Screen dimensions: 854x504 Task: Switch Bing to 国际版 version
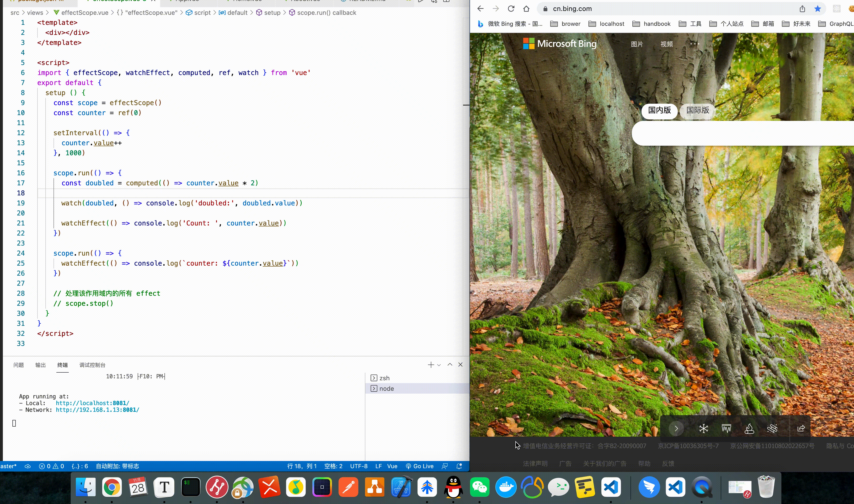(698, 110)
